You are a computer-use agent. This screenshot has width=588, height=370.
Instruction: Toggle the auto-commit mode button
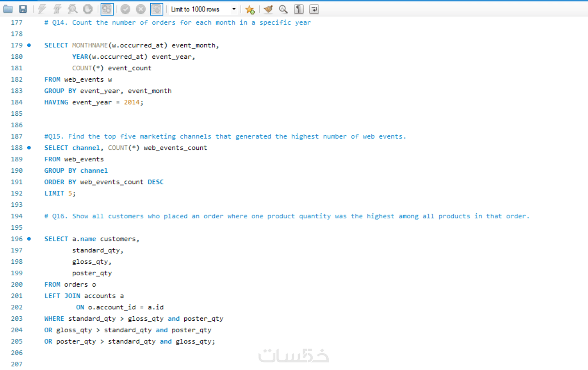pos(157,9)
